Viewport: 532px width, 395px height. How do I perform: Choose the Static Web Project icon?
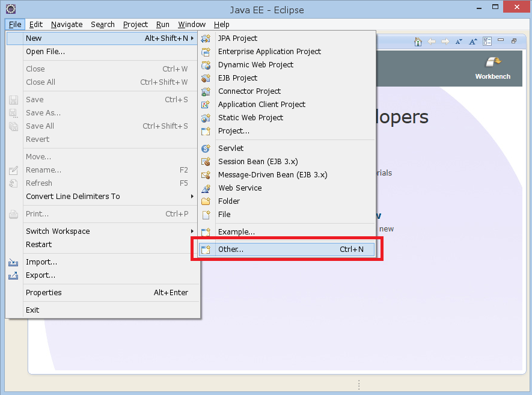(206, 118)
